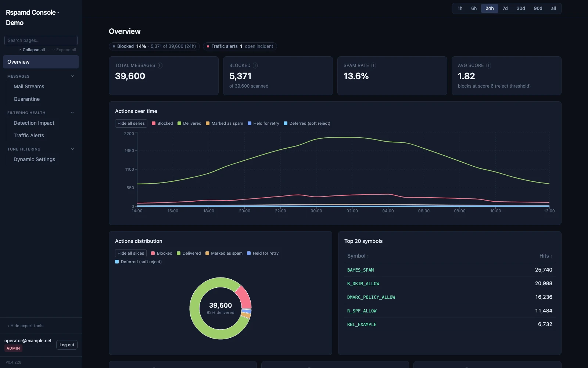Open info icon next to Avg Score

[x=489, y=66]
